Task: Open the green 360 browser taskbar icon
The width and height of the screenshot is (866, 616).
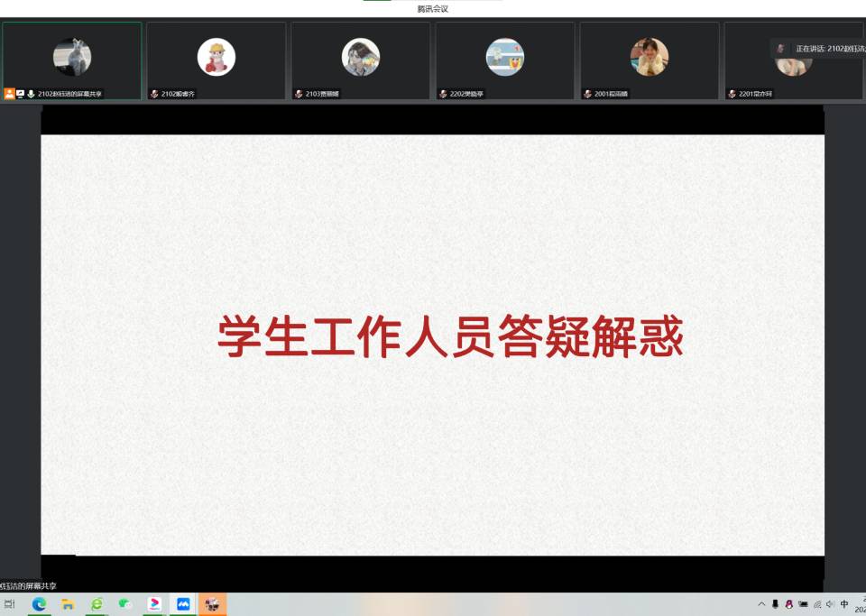Action: pos(97,604)
